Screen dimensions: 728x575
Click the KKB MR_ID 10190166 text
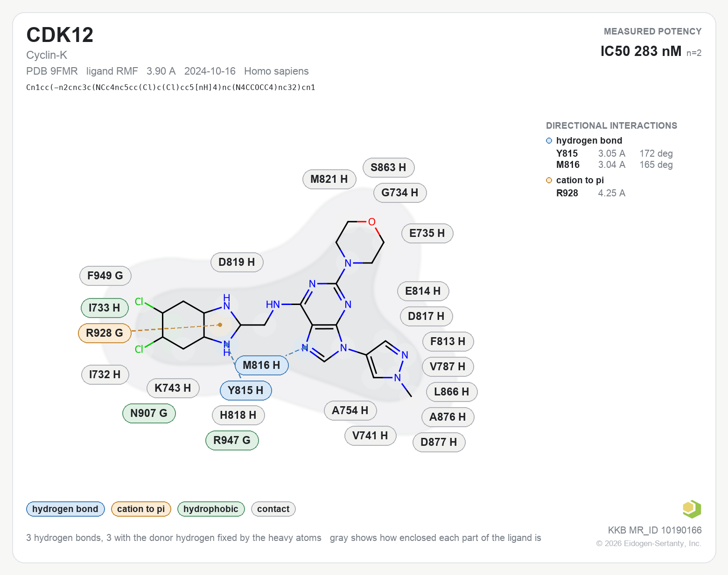coord(655,530)
